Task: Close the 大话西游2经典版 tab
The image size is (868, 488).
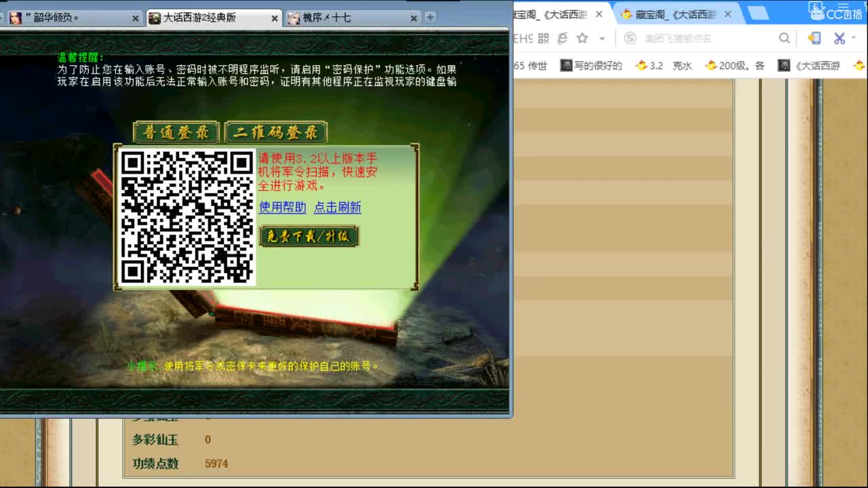Action: point(274,18)
